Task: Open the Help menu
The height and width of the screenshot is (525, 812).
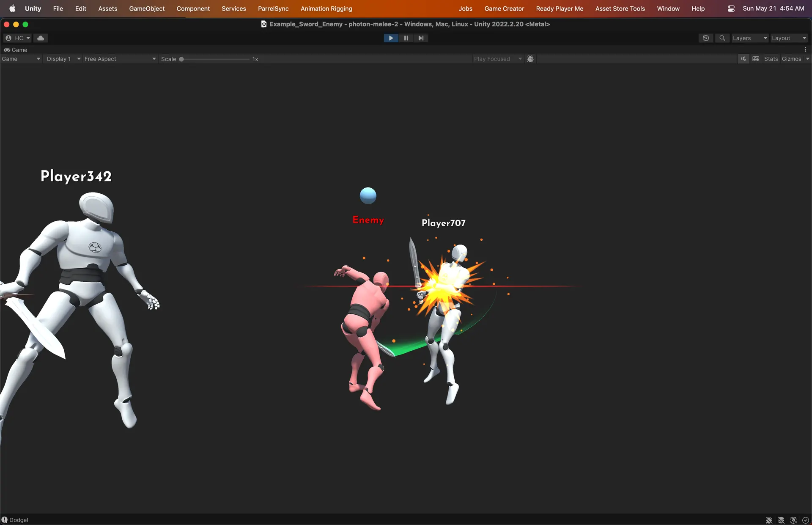Action: pyautogui.click(x=698, y=8)
